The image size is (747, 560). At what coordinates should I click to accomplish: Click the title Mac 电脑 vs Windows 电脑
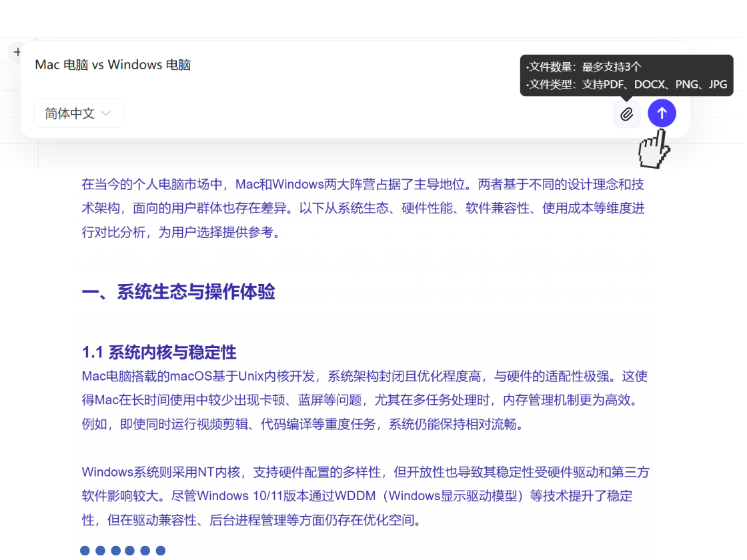coord(112,64)
